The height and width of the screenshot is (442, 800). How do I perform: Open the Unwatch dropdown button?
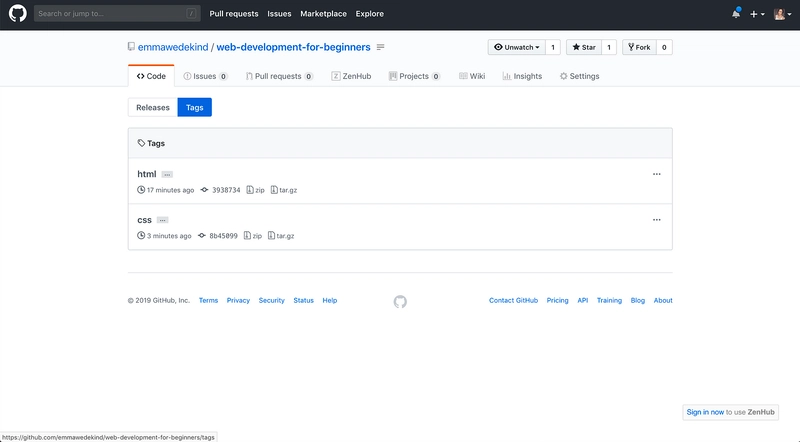click(x=516, y=47)
